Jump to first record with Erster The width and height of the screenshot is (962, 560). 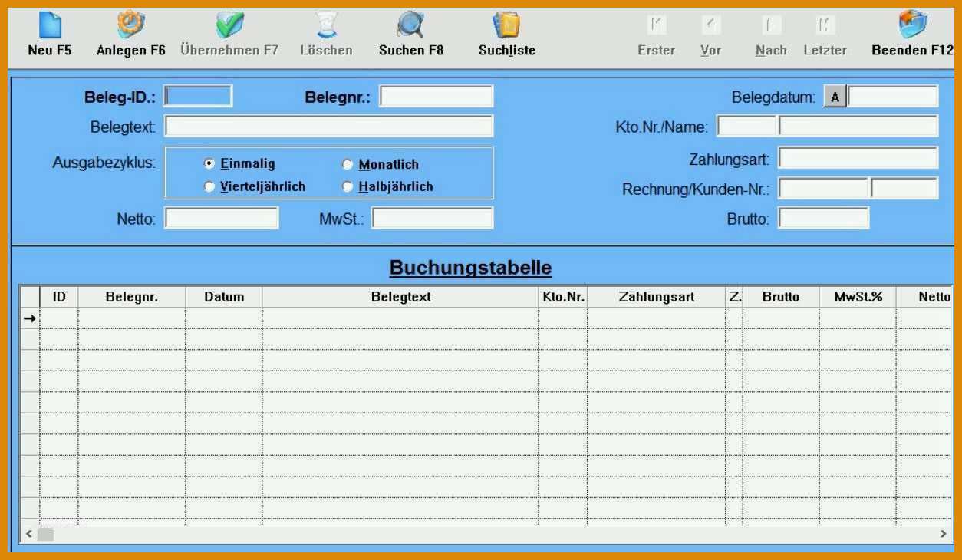pos(656,26)
